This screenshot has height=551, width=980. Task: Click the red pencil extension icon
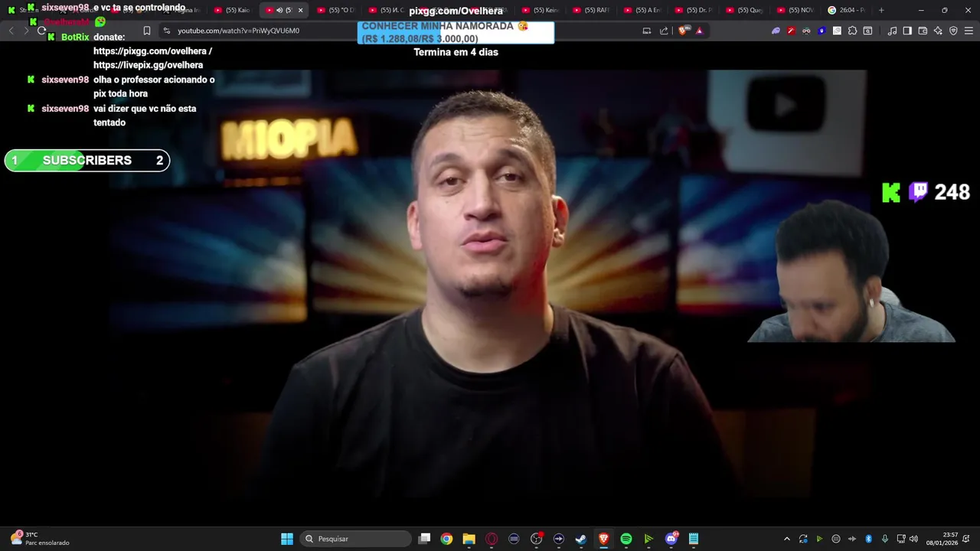tap(791, 31)
